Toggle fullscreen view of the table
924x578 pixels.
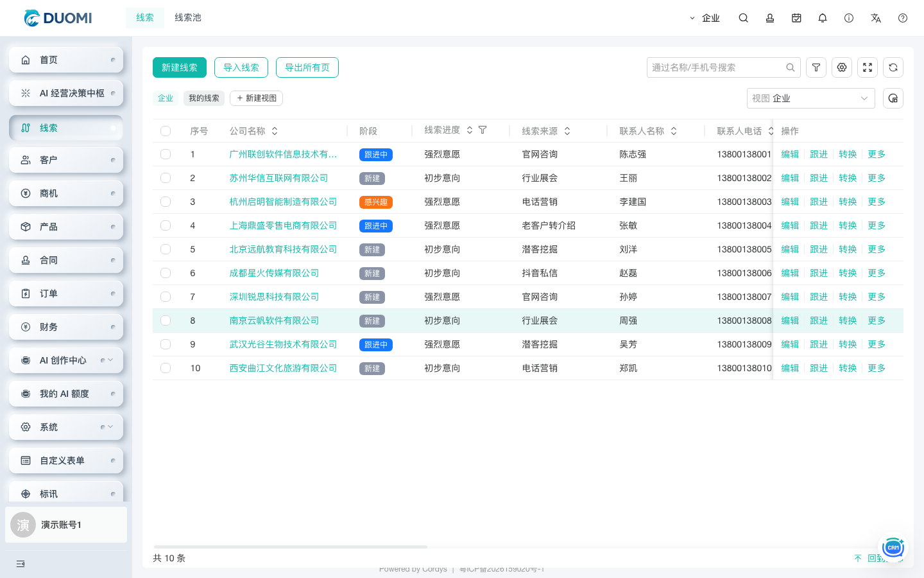(x=868, y=67)
